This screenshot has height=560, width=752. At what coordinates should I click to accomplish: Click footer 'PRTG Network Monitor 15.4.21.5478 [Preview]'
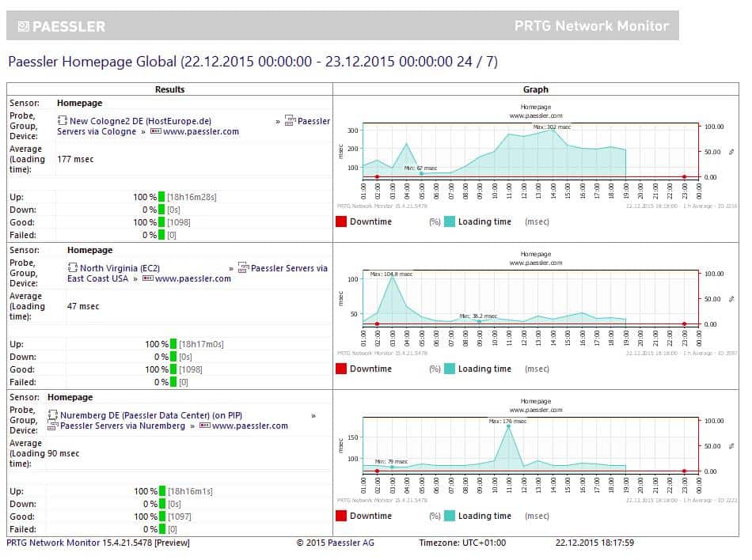(98, 543)
